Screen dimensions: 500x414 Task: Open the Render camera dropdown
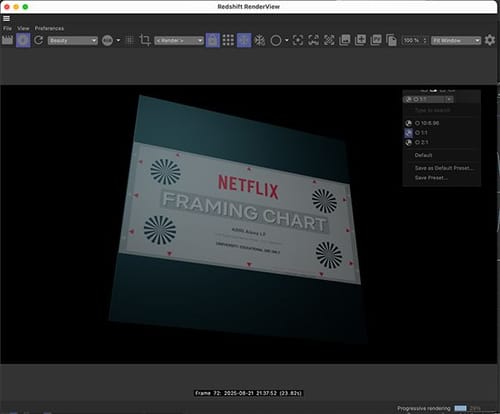179,41
